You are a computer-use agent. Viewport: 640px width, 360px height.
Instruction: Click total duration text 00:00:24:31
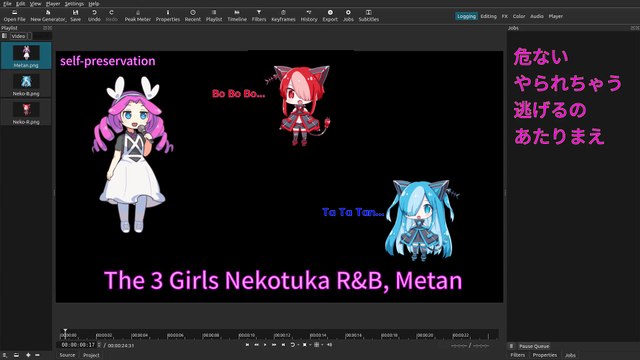click(x=121, y=345)
